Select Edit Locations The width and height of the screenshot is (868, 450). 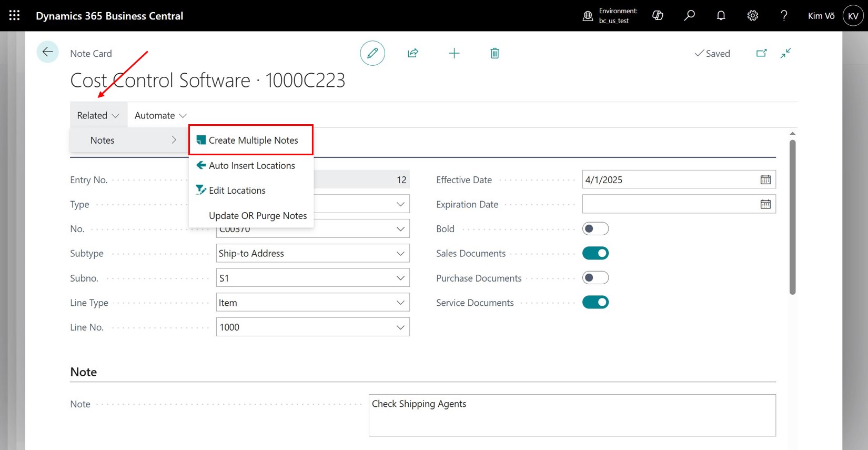click(x=251, y=191)
